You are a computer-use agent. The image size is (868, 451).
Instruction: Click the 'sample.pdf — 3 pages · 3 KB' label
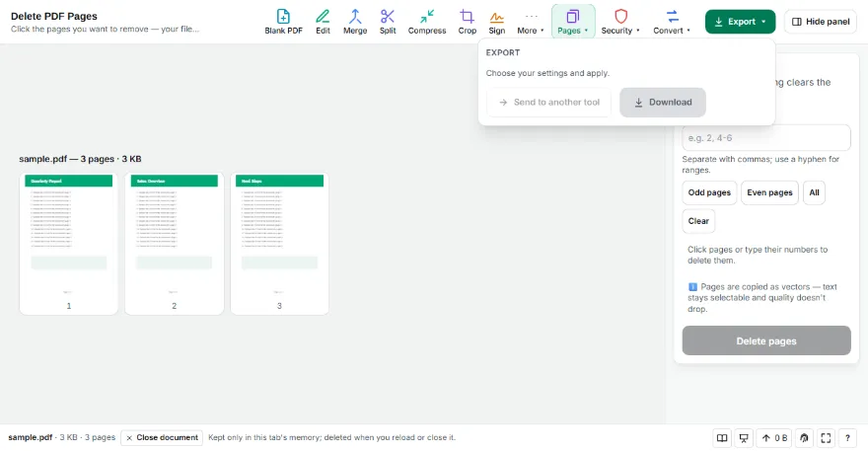coord(80,159)
